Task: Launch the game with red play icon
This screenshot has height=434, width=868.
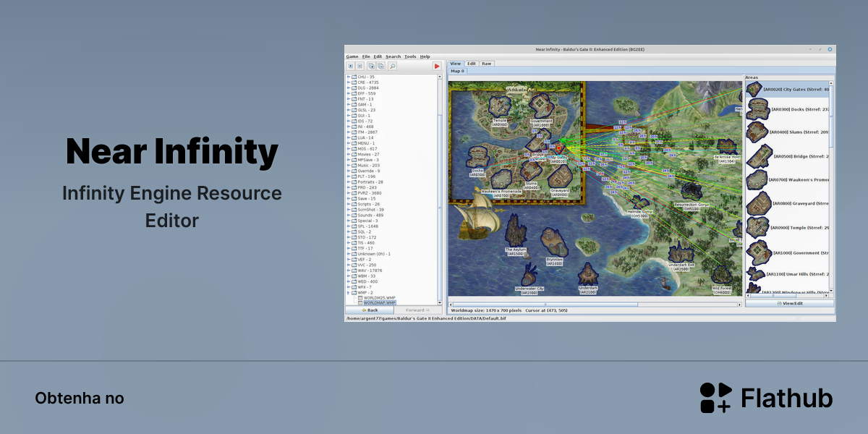Action: (437, 66)
